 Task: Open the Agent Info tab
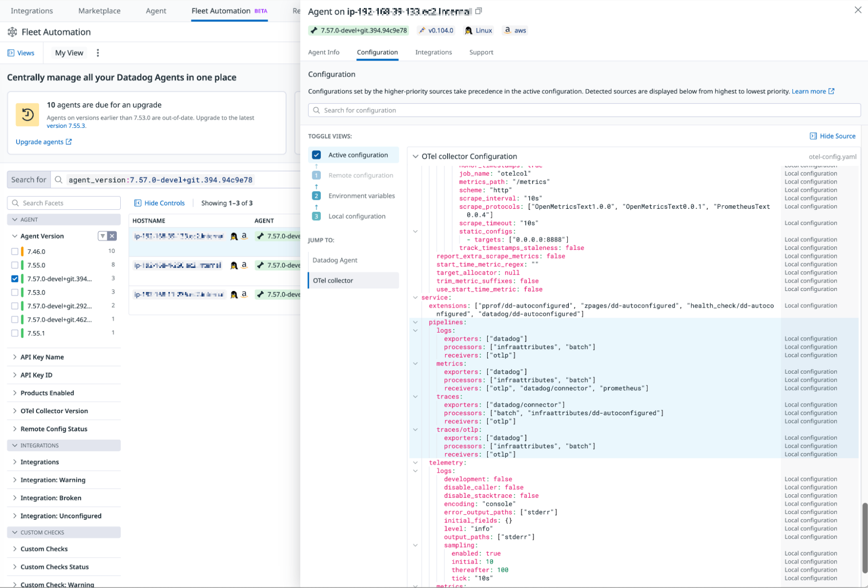coord(323,52)
